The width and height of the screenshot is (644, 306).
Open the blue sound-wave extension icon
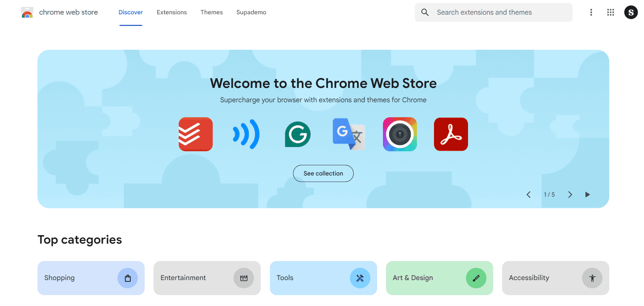[246, 134]
